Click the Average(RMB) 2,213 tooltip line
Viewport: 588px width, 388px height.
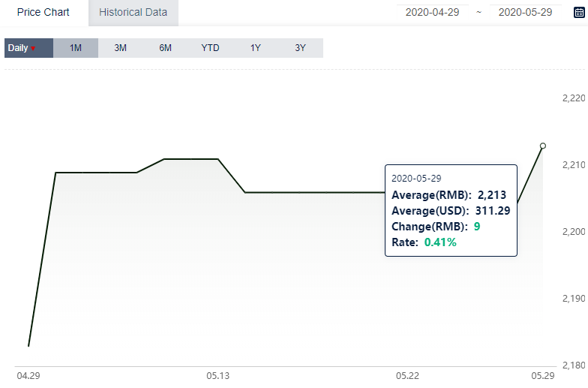448,195
